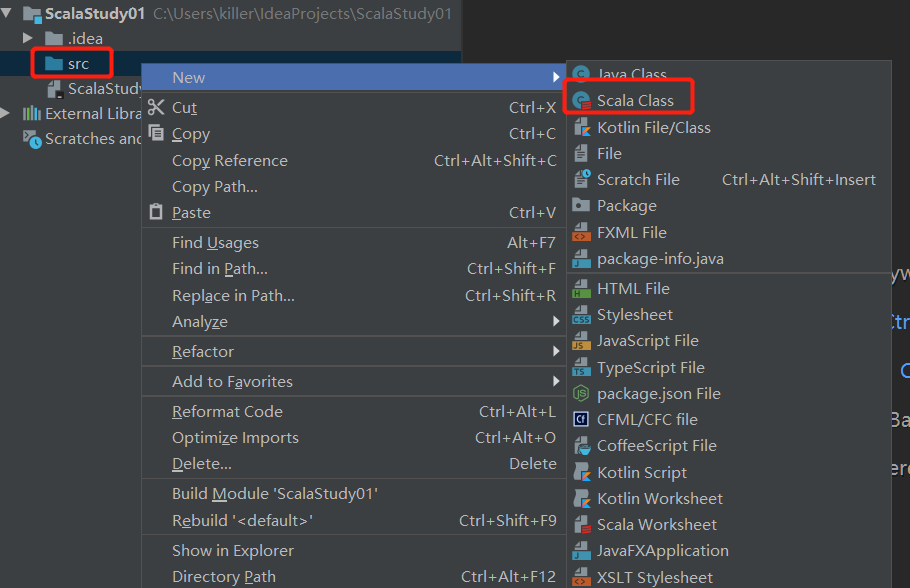Select Find in Path... entry
The image size is (910, 588).
point(353,269)
